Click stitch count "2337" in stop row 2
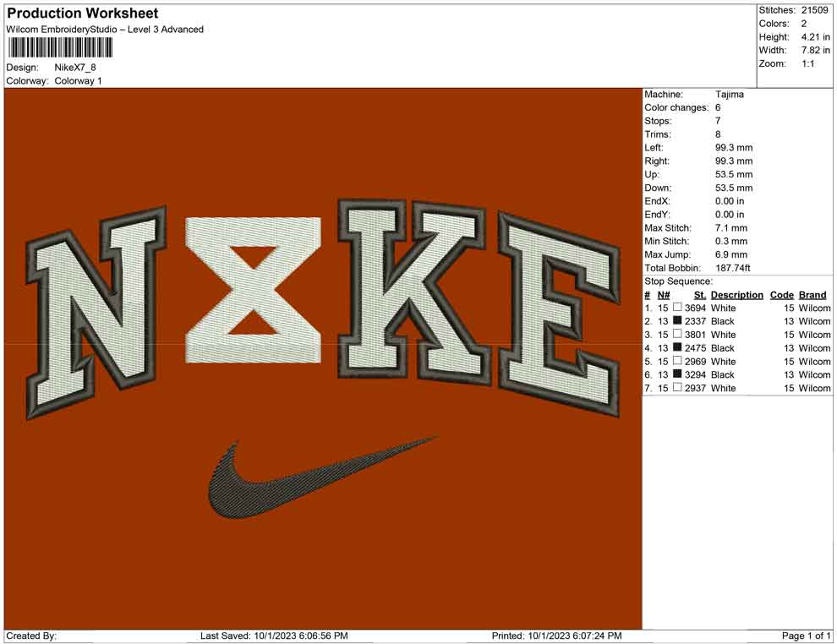Viewport: 837px width, 644px height. tap(695, 321)
